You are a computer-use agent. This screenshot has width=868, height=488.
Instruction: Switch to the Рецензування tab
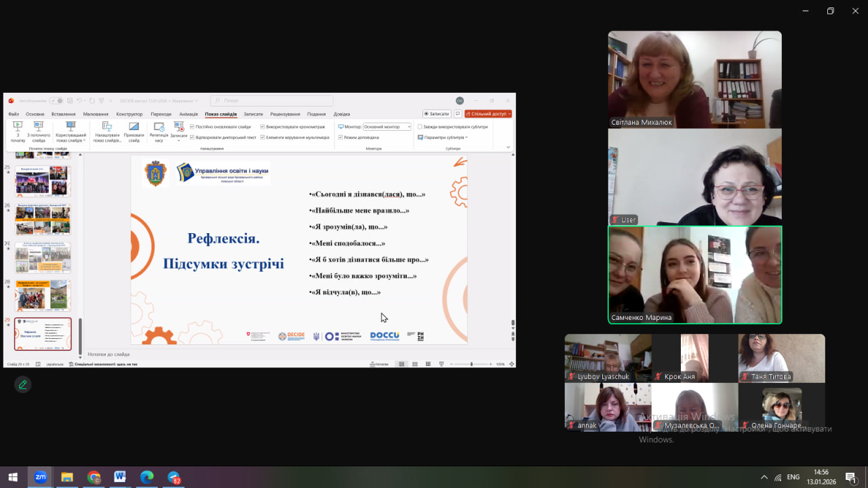coord(285,114)
